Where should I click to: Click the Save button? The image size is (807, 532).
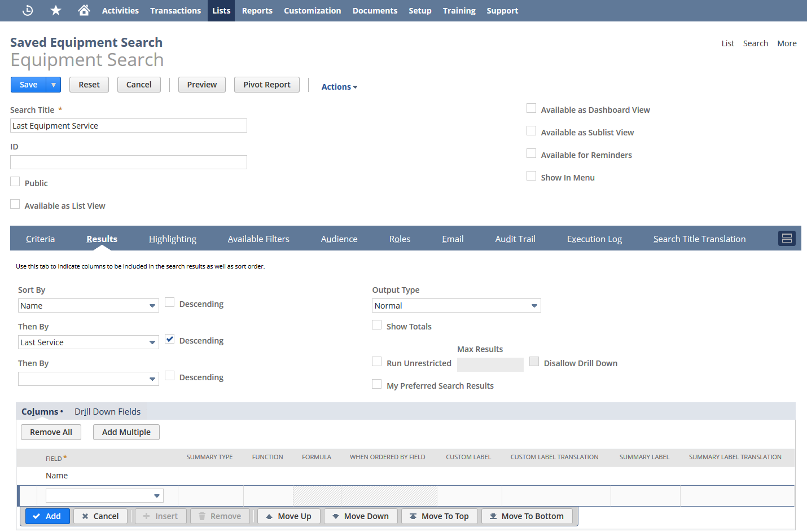tap(28, 85)
